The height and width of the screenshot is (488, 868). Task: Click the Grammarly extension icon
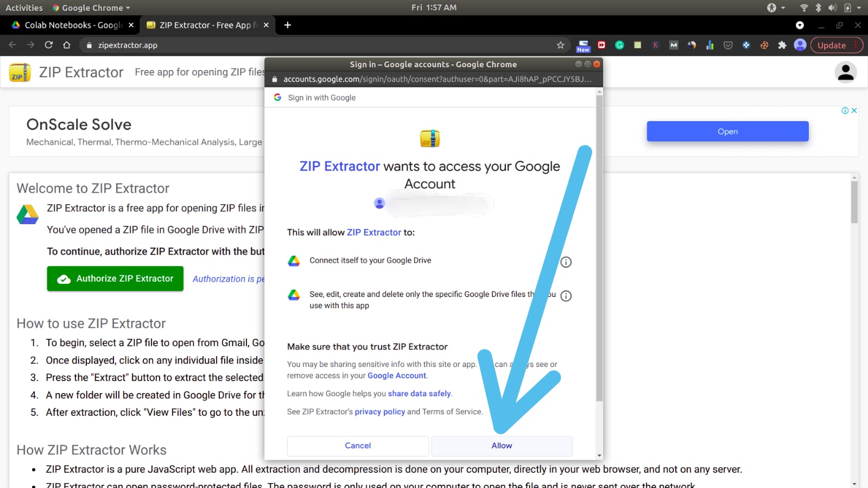619,45
